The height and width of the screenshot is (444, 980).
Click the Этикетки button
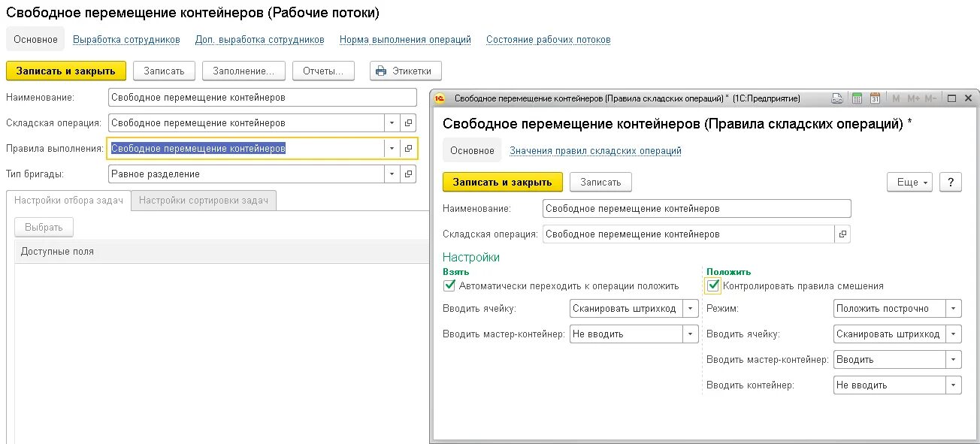pos(405,71)
